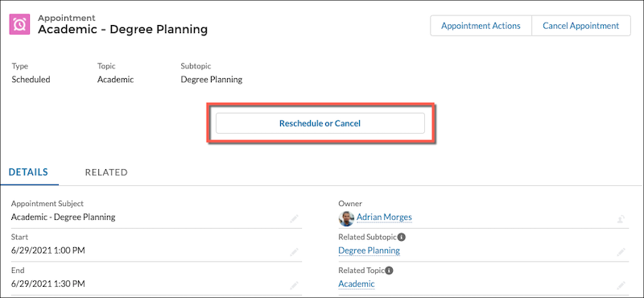The height and width of the screenshot is (298, 644).
Task: Edit the Related Topic pencil icon
Action: (x=621, y=285)
